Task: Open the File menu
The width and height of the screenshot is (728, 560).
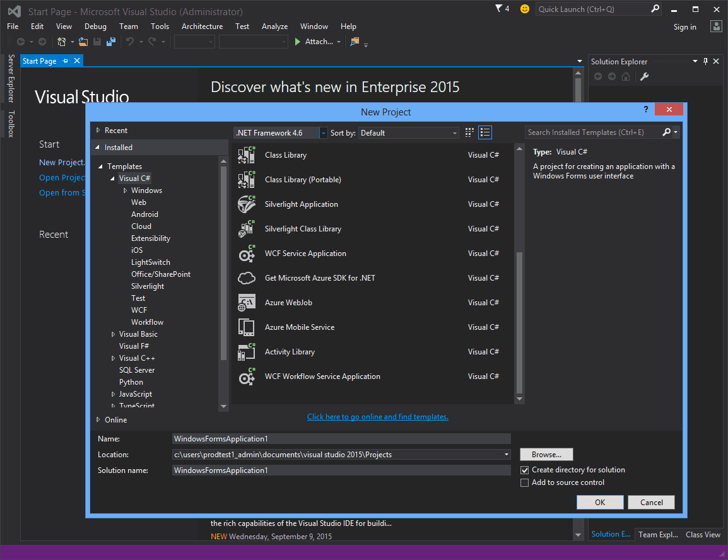Action: (x=13, y=26)
